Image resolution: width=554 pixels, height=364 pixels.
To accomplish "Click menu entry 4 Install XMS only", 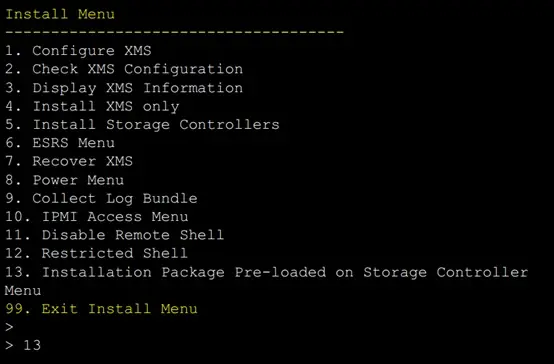I will click(x=92, y=106).
